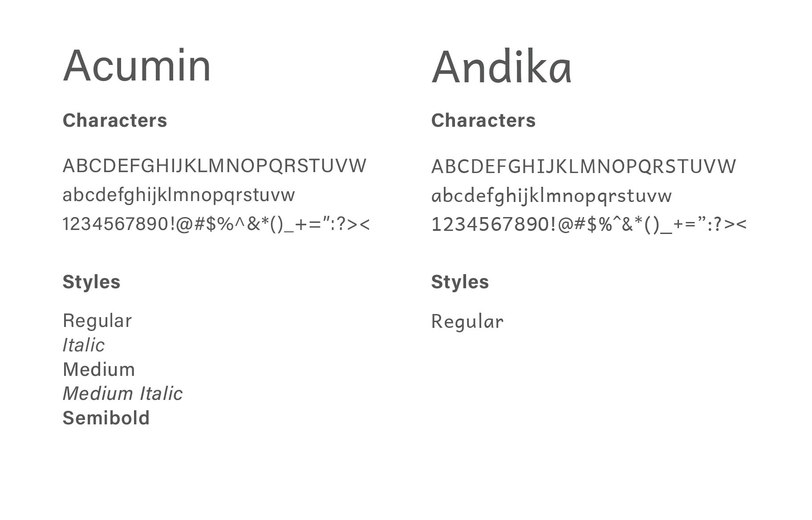Viewport: 812px width, 520px height.
Task: Pick the Medium Italic style
Action: (122, 394)
